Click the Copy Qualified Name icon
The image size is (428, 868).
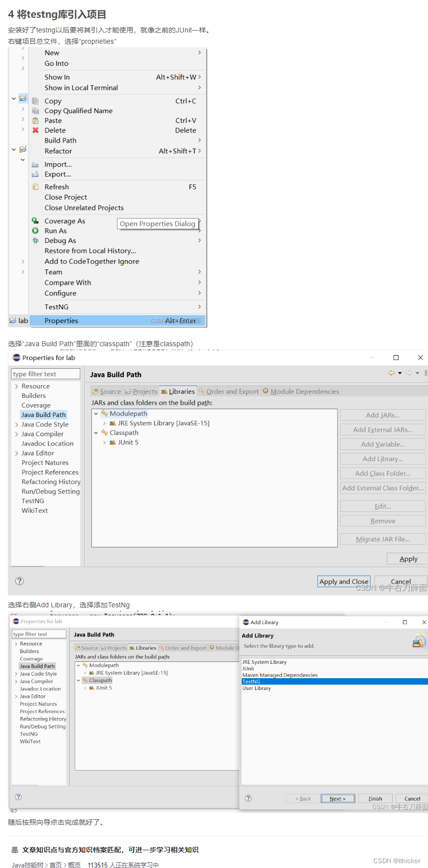35,111
